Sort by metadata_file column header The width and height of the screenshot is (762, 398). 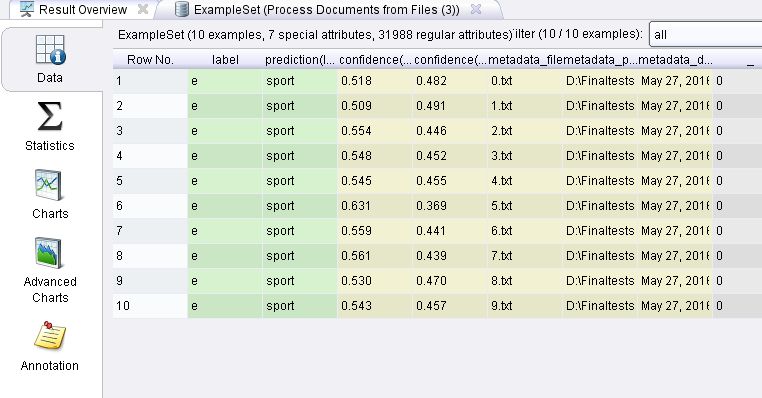[525, 60]
